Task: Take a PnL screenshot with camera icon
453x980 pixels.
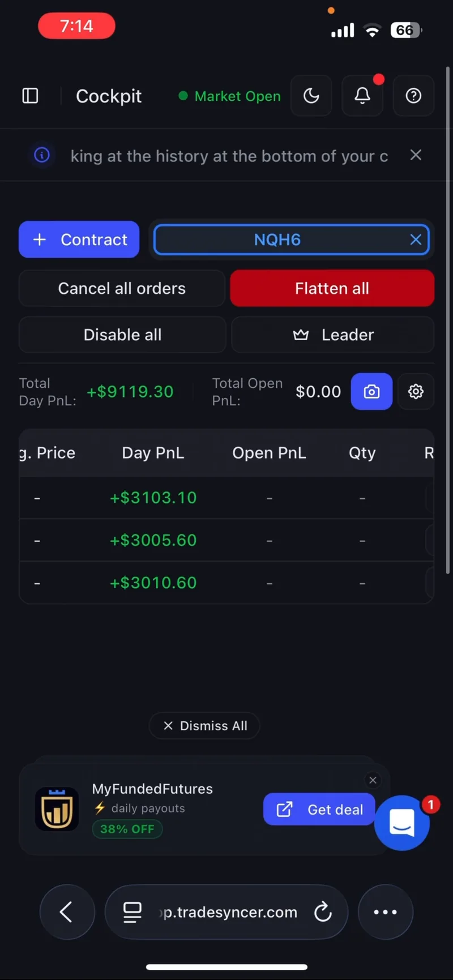Action: (371, 391)
